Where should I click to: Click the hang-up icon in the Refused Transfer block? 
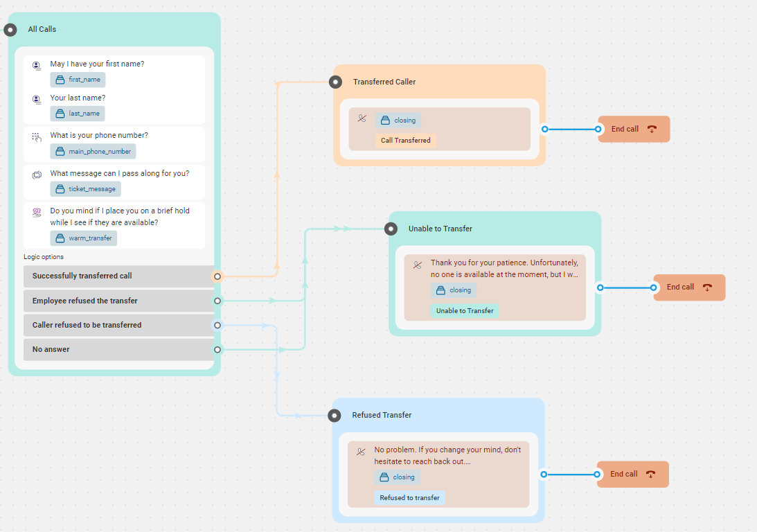click(361, 452)
